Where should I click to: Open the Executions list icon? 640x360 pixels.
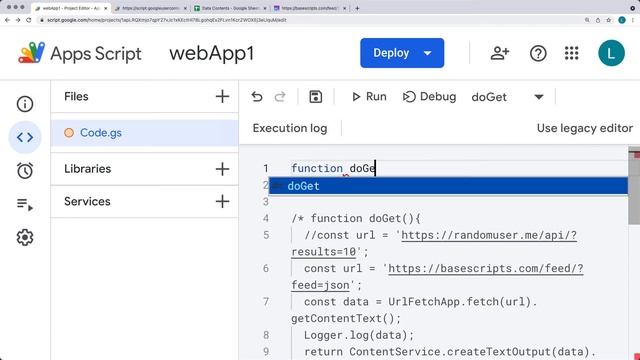point(25,204)
